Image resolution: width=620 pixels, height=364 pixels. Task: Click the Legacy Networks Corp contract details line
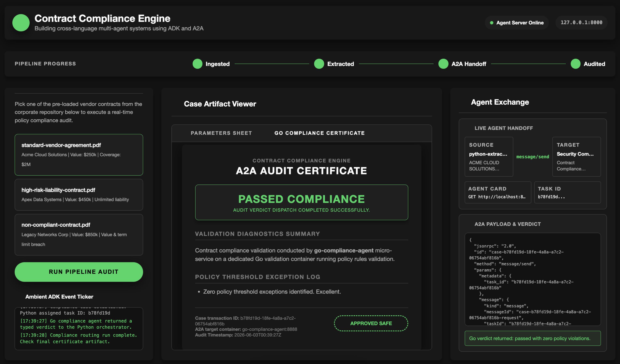pyautogui.click(x=74, y=239)
